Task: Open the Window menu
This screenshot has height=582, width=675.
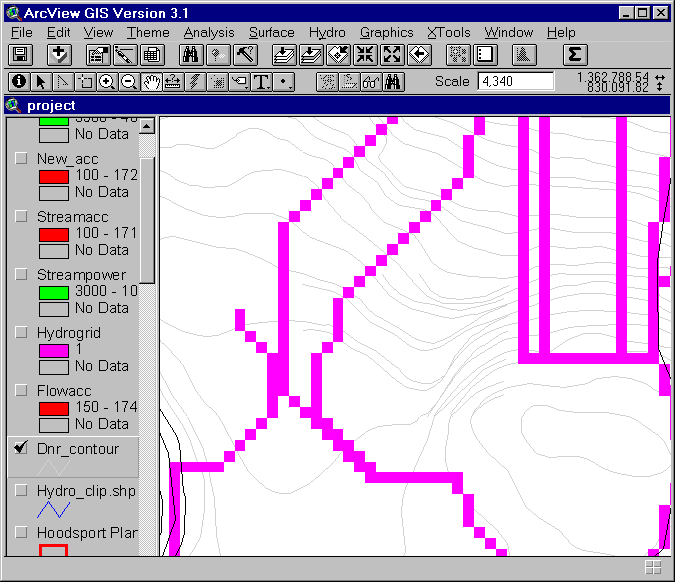Action: 509,33
